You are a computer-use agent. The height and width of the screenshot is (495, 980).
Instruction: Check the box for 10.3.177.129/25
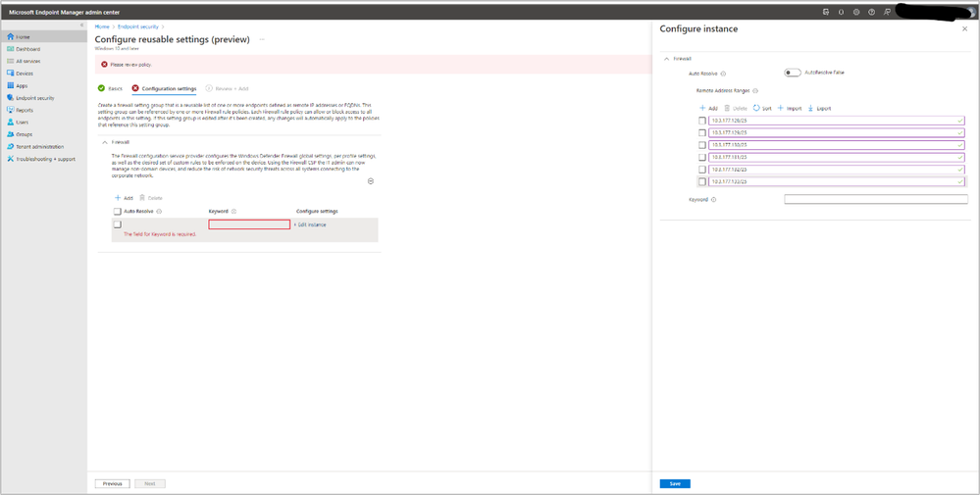pos(702,133)
